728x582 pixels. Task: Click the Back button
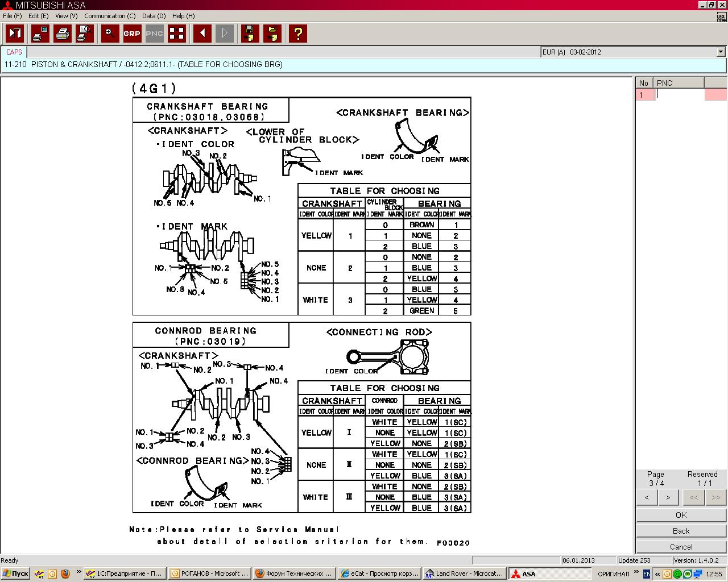pos(681,531)
